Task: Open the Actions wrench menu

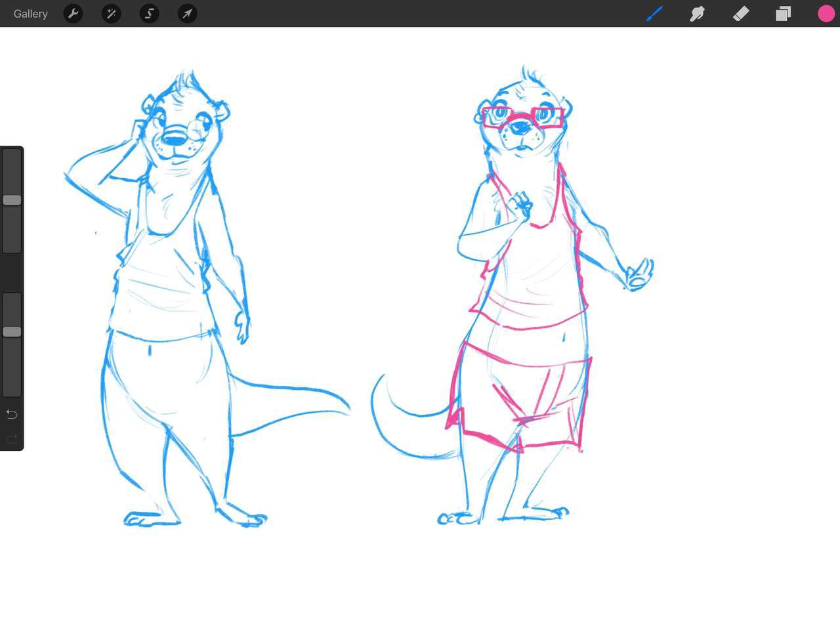Action: [x=73, y=13]
